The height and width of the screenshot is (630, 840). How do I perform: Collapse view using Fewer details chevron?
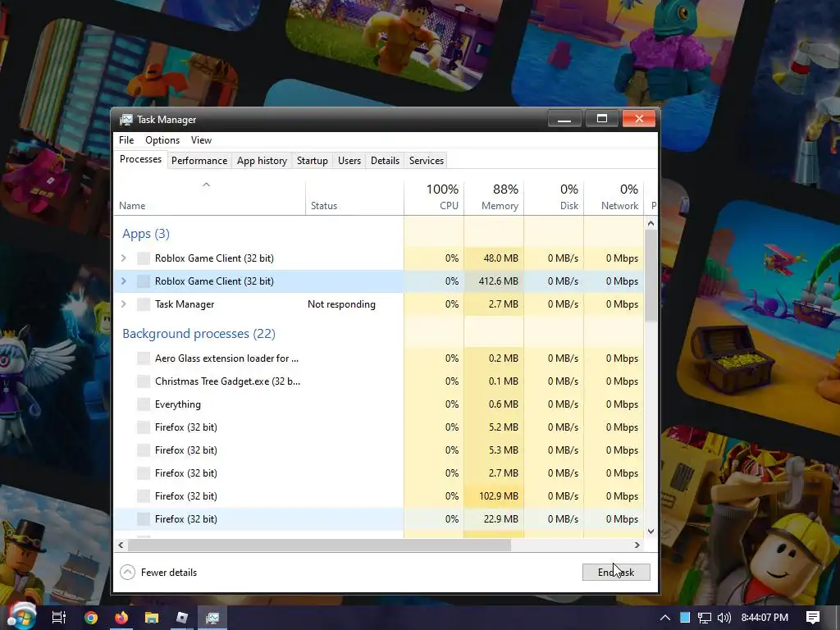pyautogui.click(x=127, y=572)
